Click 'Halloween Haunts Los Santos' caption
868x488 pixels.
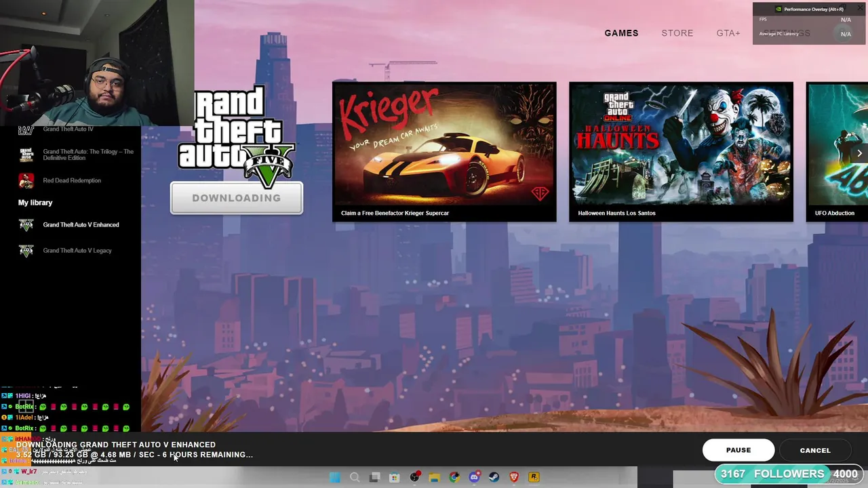pyautogui.click(x=616, y=213)
